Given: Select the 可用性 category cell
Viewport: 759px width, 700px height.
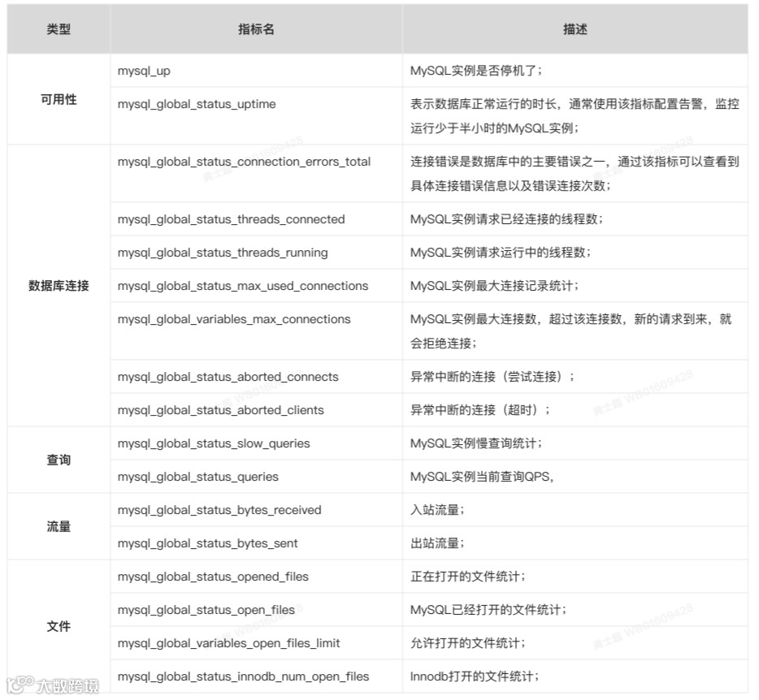Looking at the screenshot, I should point(59,100).
